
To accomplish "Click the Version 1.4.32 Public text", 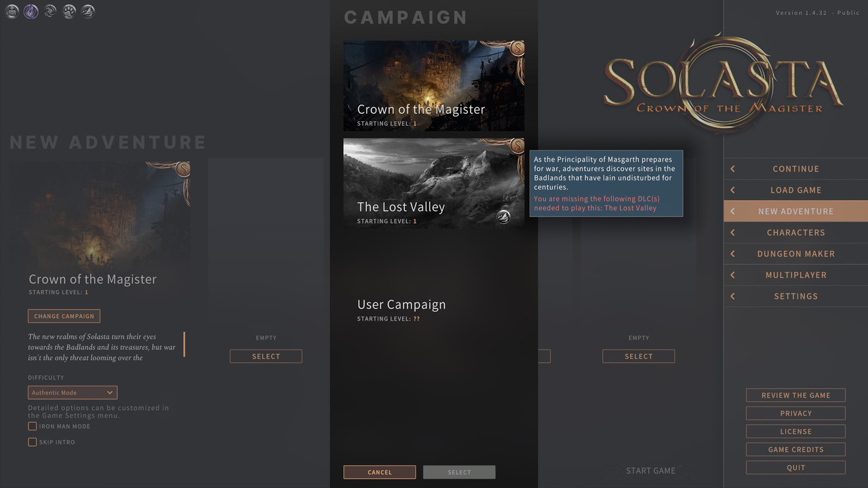I will (817, 13).
